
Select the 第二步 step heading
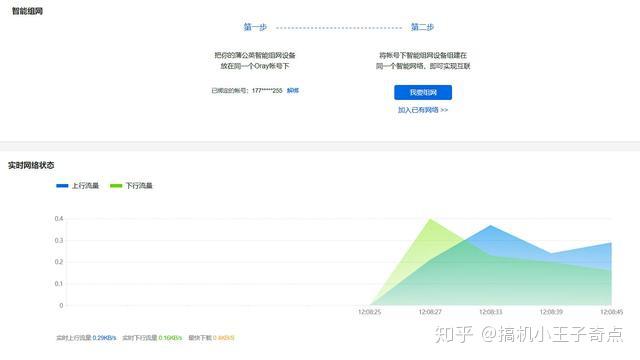[422, 27]
